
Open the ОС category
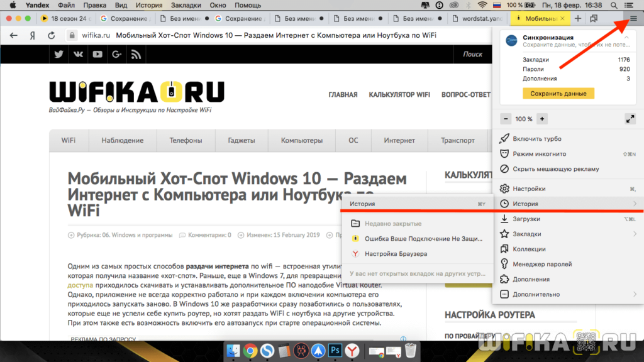point(353,140)
